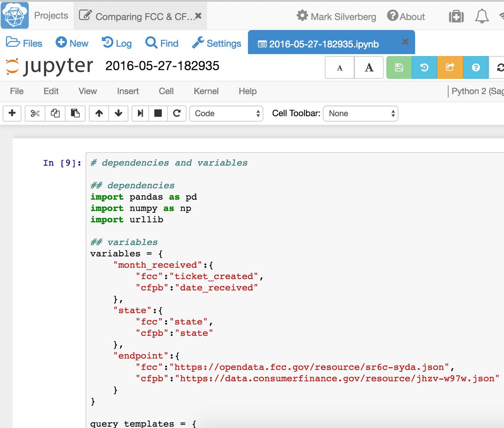The height and width of the screenshot is (428, 504).
Task: Close the 2016-05-27-182935.ipynb tab
Action: pyautogui.click(x=405, y=42)
